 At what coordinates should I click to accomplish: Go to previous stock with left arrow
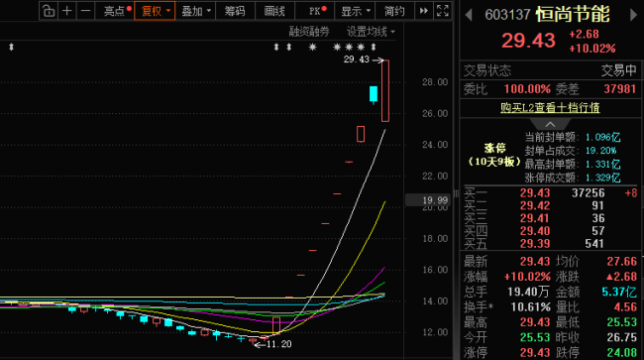coord(469,15)
